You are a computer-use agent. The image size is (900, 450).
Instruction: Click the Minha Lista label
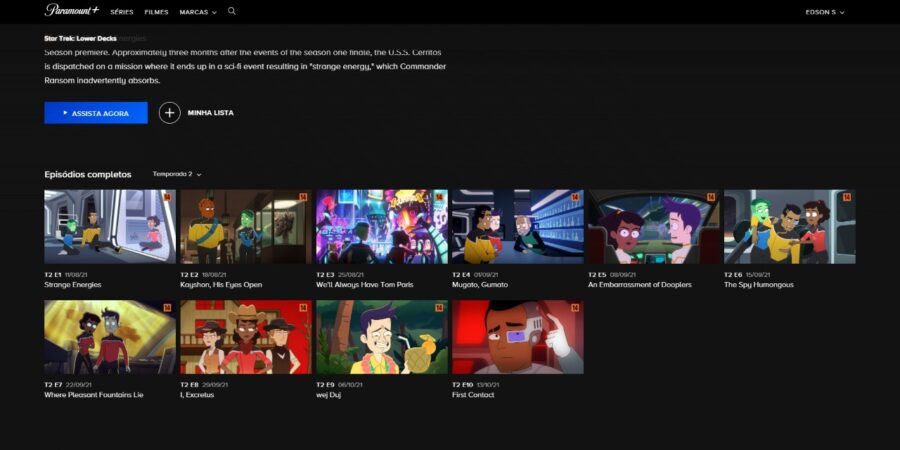(x=211, y=113)
